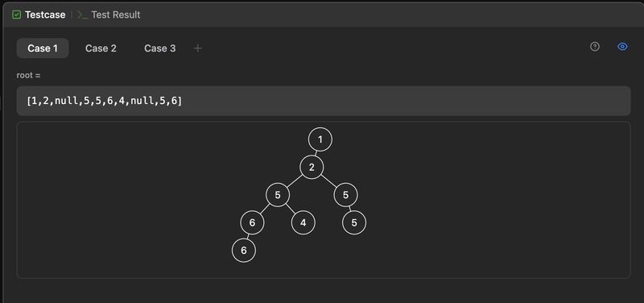Click the root input array field

(x=324, y=101)
